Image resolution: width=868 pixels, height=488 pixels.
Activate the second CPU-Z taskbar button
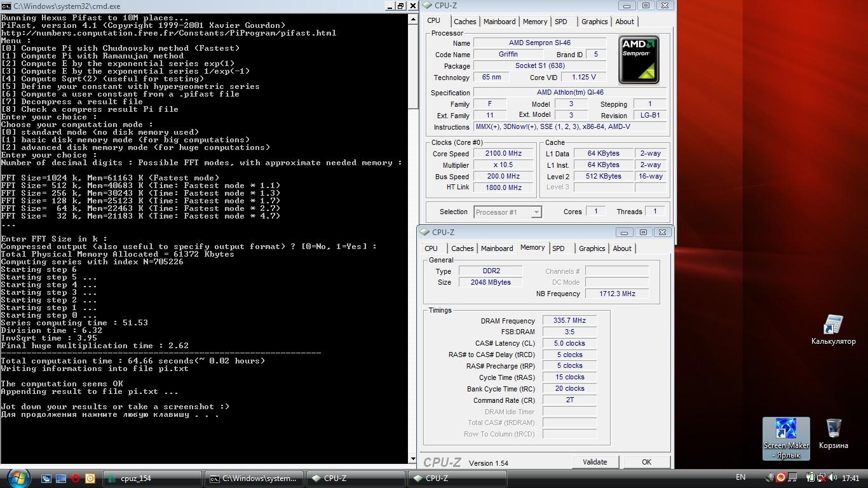[457, 478]
